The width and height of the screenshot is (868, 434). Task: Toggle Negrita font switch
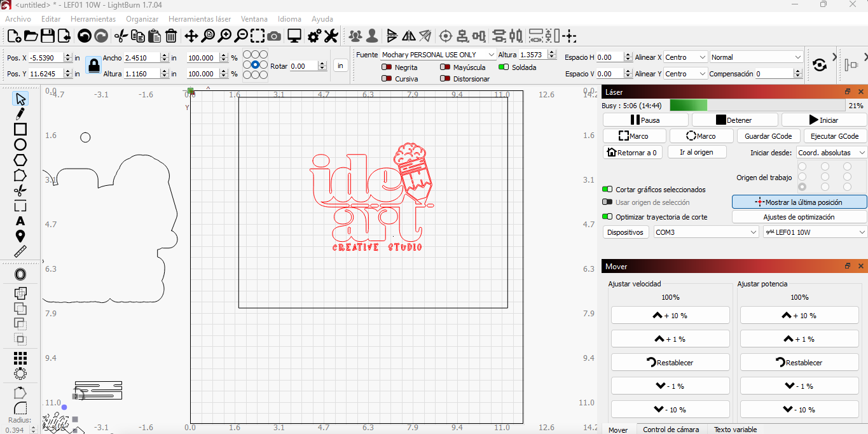386,67
